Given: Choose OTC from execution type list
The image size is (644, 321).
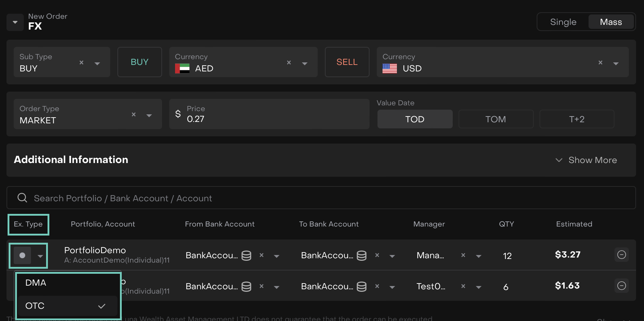Looking at the screenshot, I should point(35,306).
